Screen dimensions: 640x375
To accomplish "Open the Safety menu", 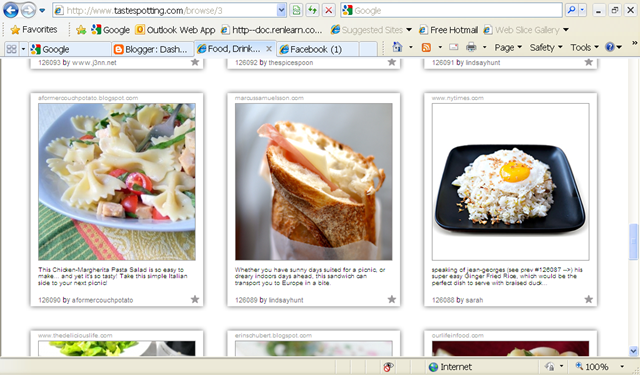I will click(x=546, y=47).
